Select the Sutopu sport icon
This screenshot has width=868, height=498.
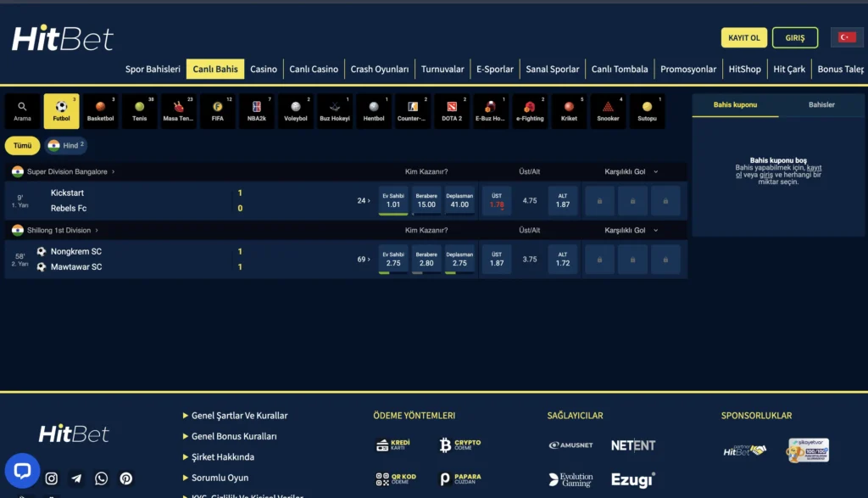click(647, 111)
